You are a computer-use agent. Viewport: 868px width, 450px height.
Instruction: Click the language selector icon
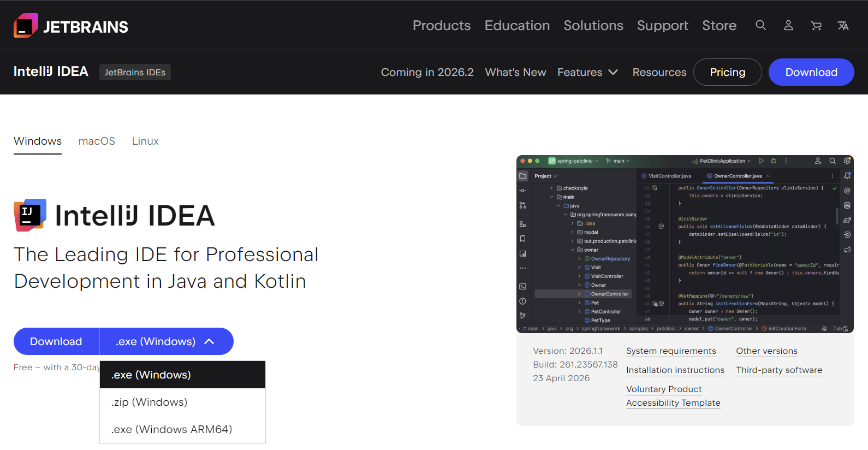pos(843,25)
